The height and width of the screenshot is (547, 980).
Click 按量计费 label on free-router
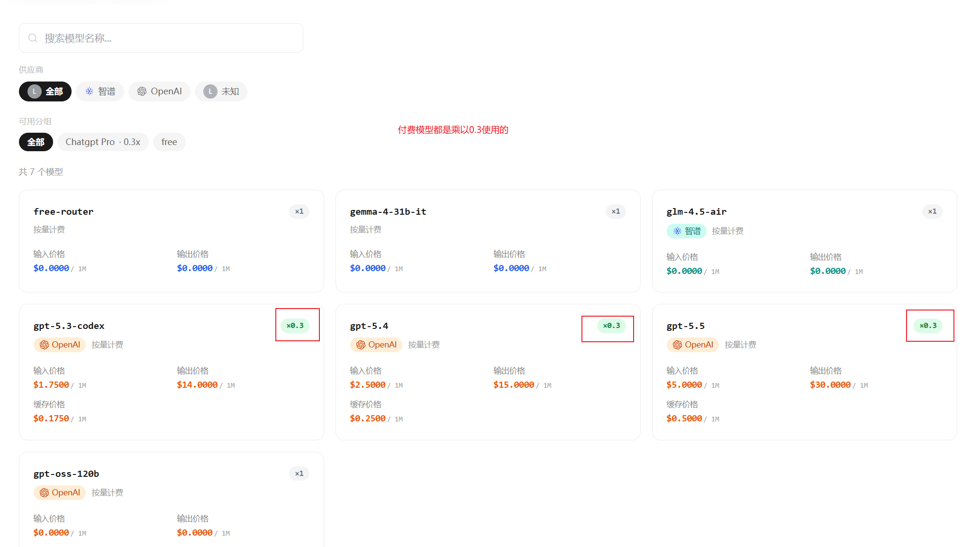click(49, 229)
